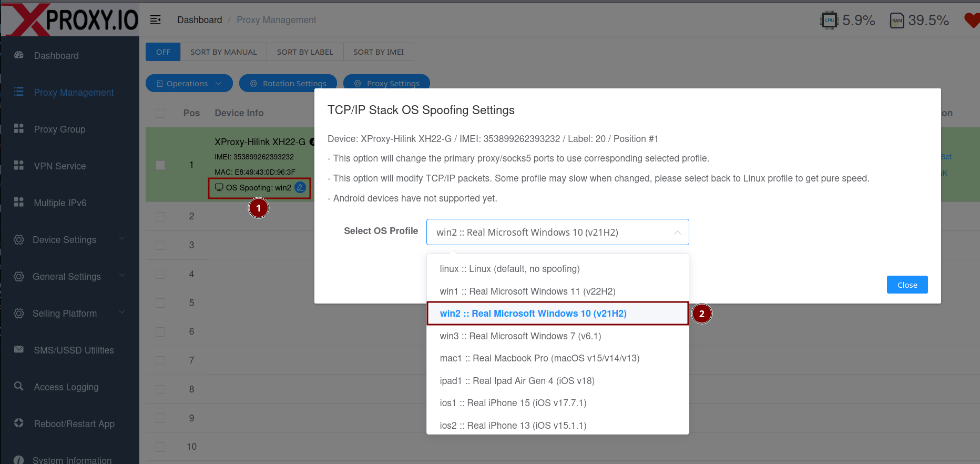Select win1 Windows 11 profile option

[557, 291]
